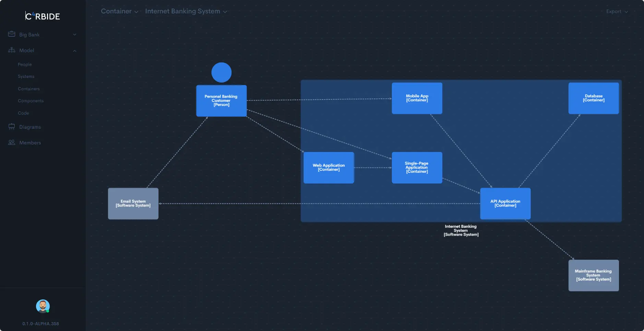Click the Internet Banking System boundary label
The height and width of the screenshot is (331, 644).
pyautogui.click(x=461, y=230)
